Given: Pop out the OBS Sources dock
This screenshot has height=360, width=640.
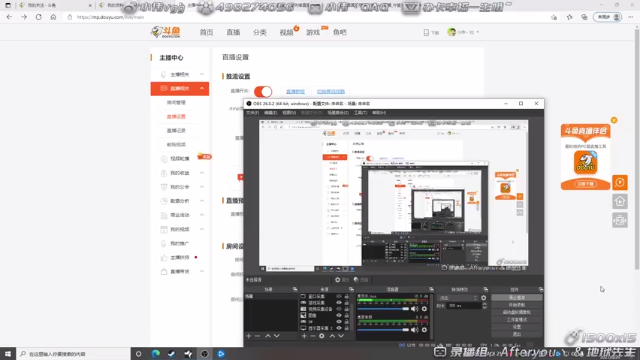Looking at the screenshot, I should (x=351, y=289).
